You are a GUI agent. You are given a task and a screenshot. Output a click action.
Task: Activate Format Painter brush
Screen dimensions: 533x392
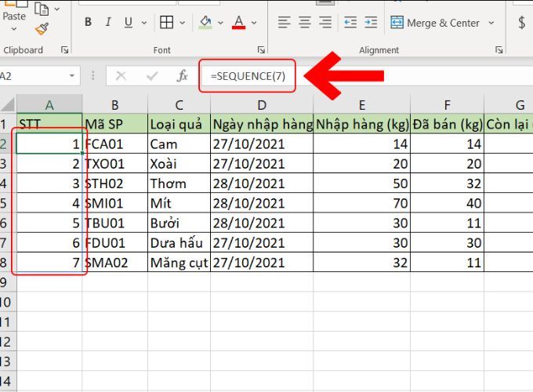[42, 29]
